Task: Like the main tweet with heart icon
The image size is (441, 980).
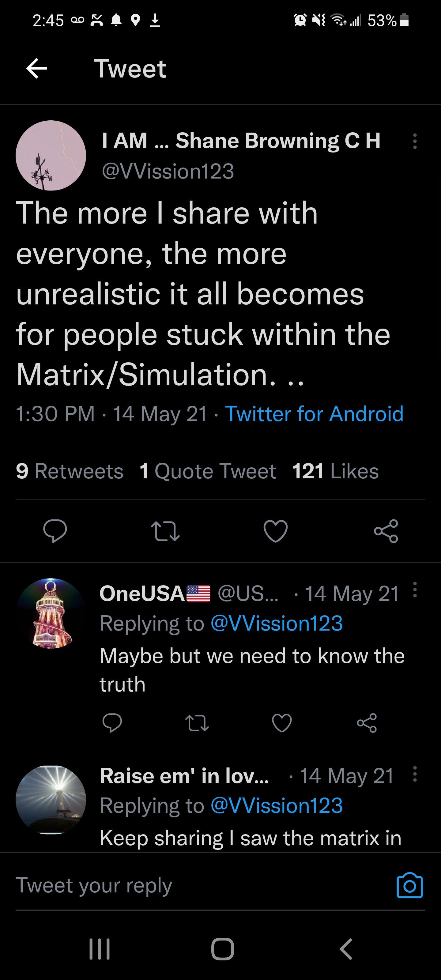Action: point(276,531)
